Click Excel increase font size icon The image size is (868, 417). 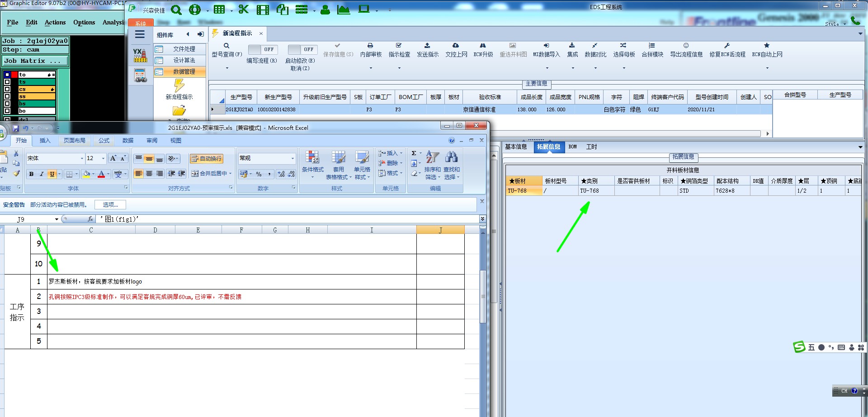pos(113,158)
